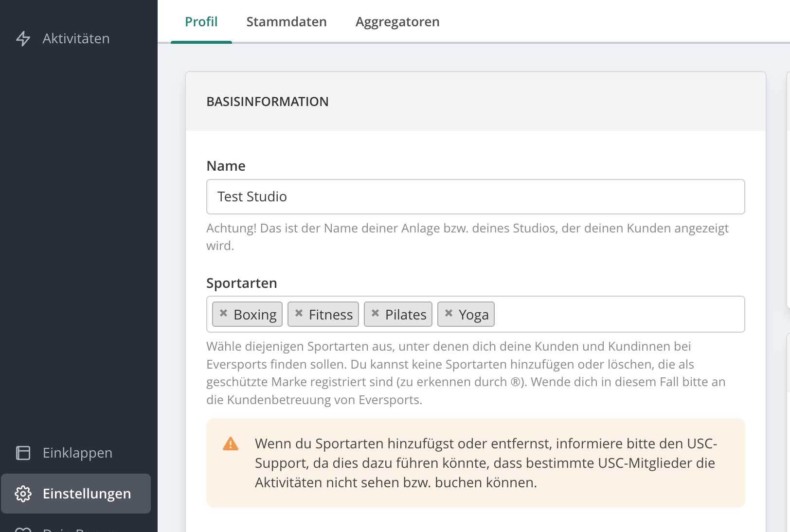Screen dimensions: 790x532
Task: Go to the Aggregatoren tab
Action: point(397,22)
